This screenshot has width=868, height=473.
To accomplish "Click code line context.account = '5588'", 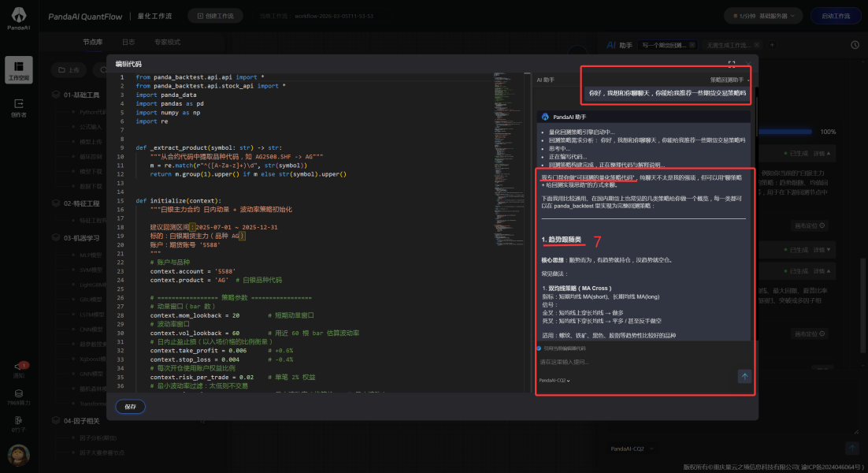I will click(x=193, y=271).
